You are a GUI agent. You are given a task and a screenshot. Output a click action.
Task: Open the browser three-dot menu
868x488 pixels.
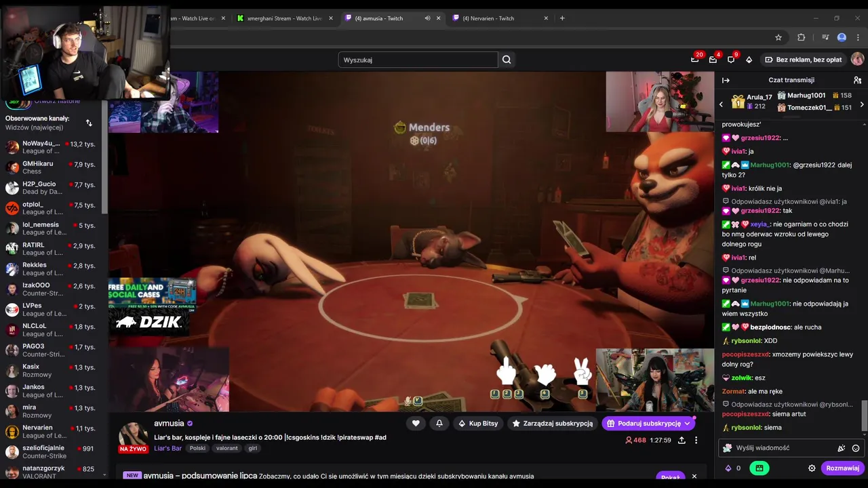pos(859,37)
